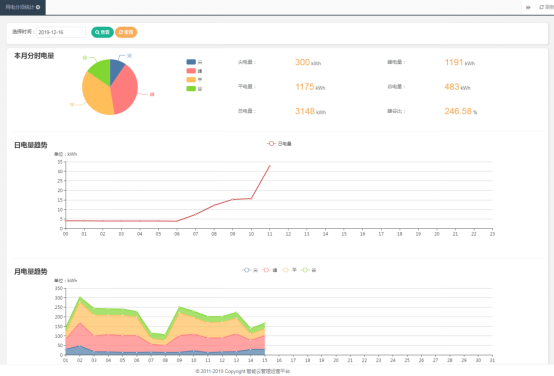The image size is (554, 376).
Task: Click the double-arrow tab scroll icon at top right
Action: click(528, 7)
